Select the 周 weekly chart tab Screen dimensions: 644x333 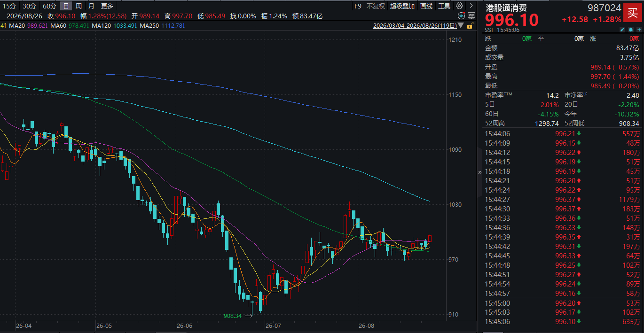pyautogui.click(x=79, y=6)
